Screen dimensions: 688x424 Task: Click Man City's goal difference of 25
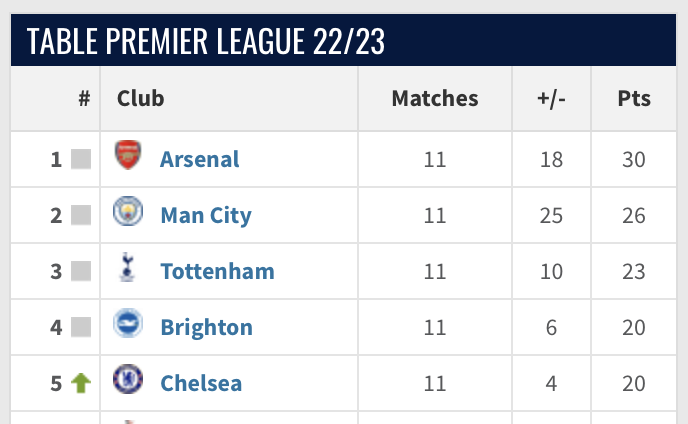coord(551,215)
